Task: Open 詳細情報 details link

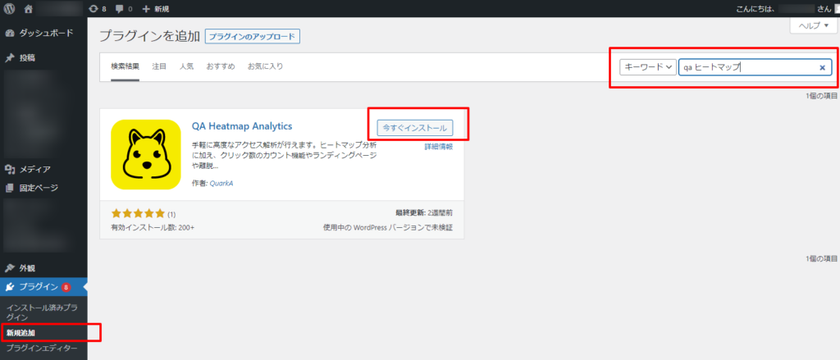Action: point(439,146)
